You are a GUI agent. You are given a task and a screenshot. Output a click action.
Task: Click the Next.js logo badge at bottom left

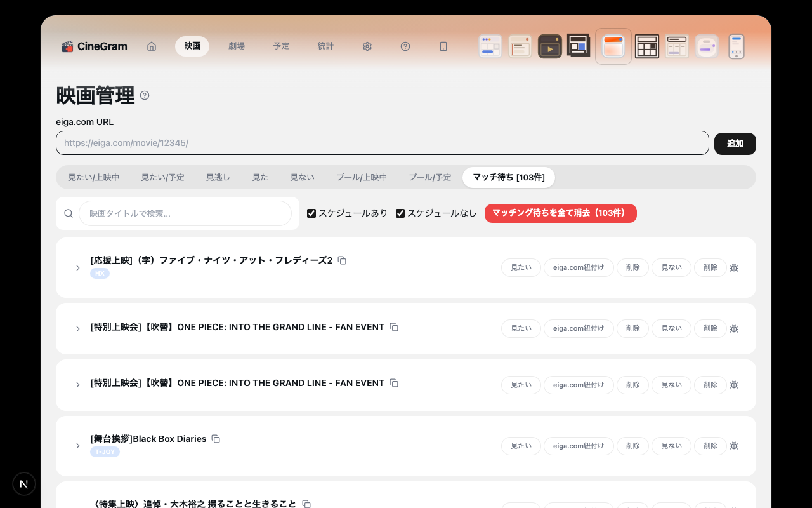pos(24,484)
